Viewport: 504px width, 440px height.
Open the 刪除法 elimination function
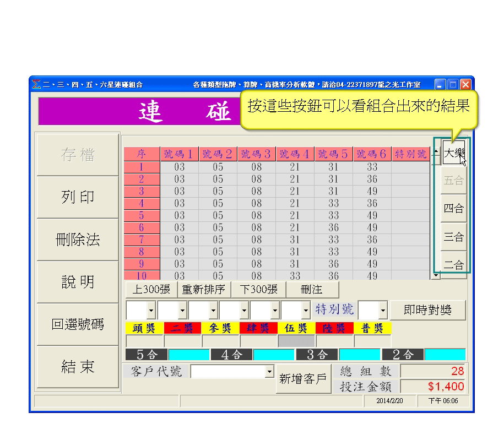(x=78, y=240)
